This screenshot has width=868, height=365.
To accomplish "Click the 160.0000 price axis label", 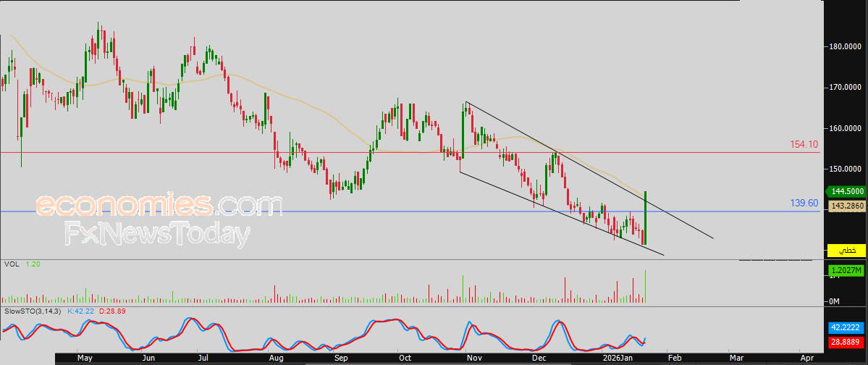I will click(846, 128).
